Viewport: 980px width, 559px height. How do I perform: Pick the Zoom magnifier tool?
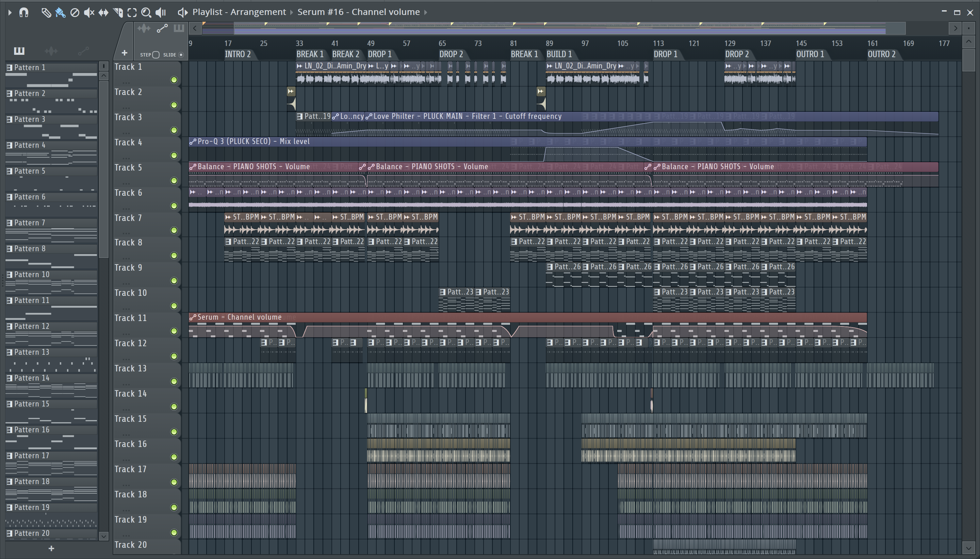point(146,13)
